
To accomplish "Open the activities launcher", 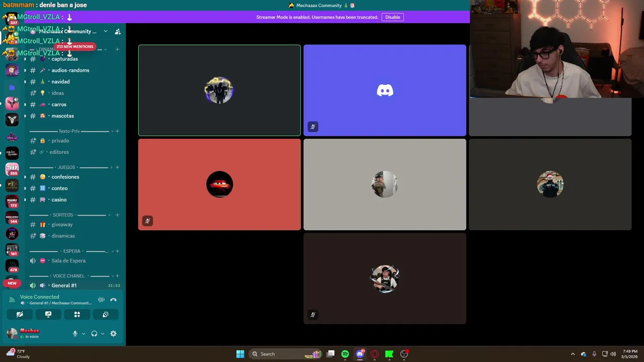I will coord(77,314).
